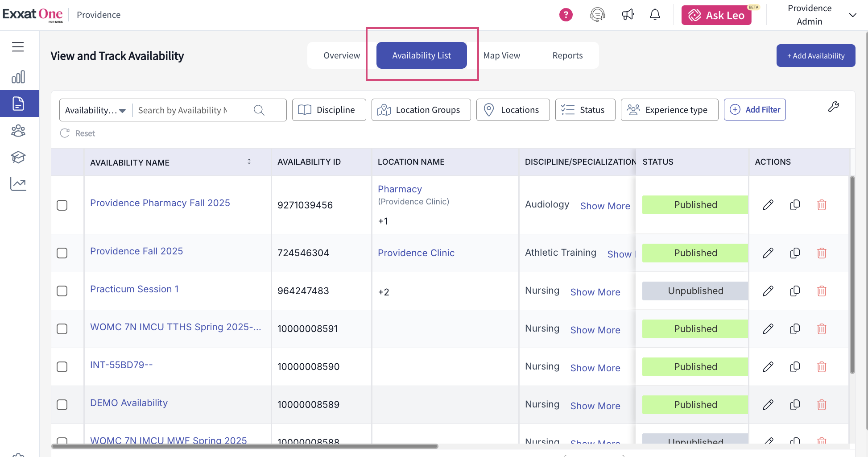Viewport: 868px width, 457px height.
Task: Expand the Availability search type dropdown
Action: pyautogui.click(x=95, y=110)
